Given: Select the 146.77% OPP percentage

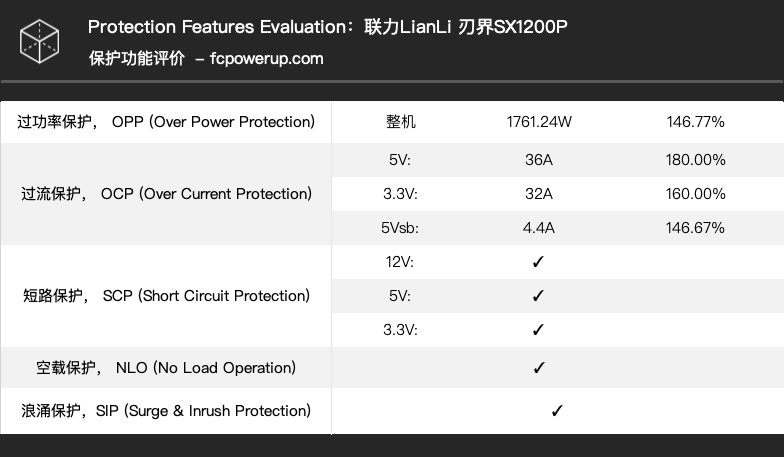Looking at the screenshot, I should pyautogui.click(x=695, y=122).
